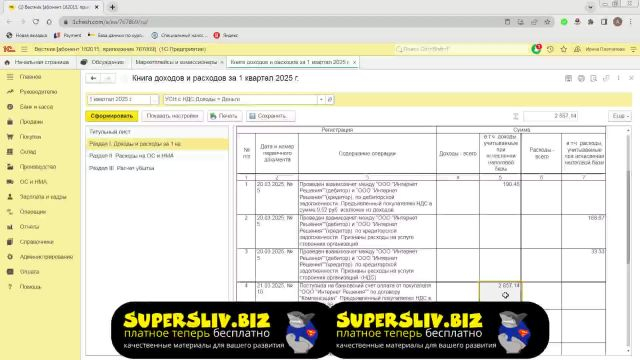This screenshot has width=640, height=360.
Task: Click the sum value field showing 2 857,14
Action: [550, 116]
